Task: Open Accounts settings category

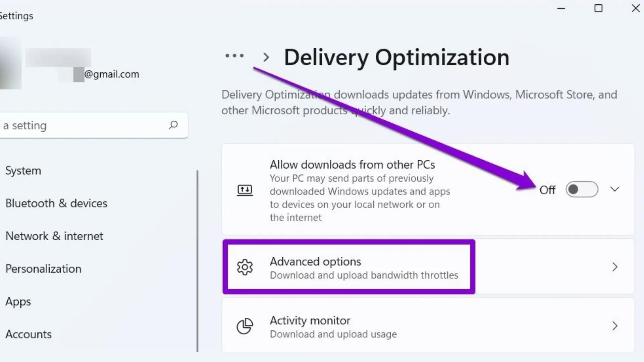Action: point(29,334)
